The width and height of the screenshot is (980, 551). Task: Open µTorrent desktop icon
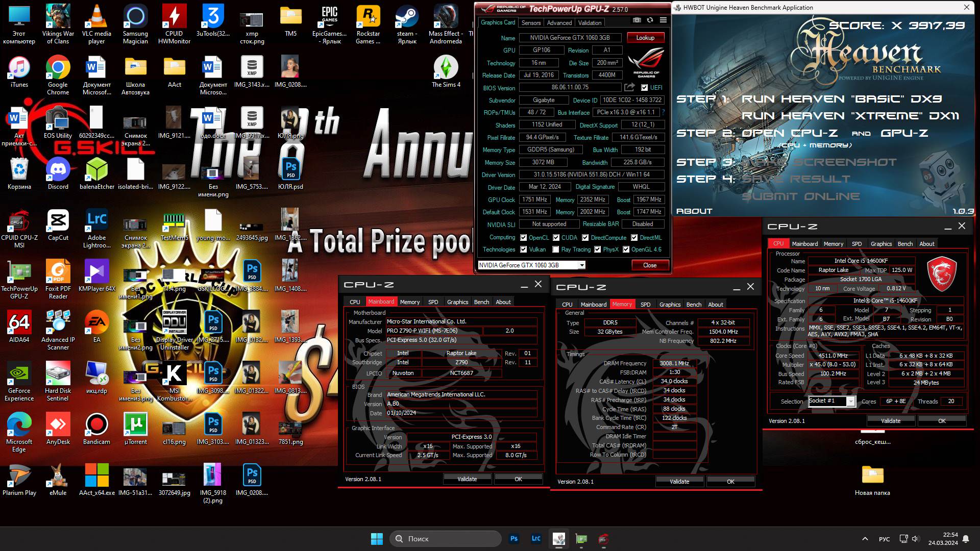(x=135, y=429)
